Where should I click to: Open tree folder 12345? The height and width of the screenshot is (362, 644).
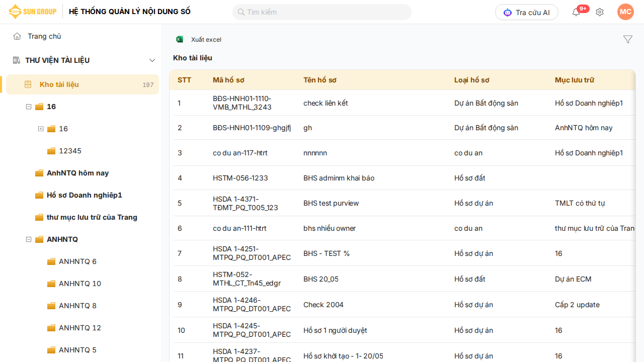pyautogui.click(x=70, y=151)
